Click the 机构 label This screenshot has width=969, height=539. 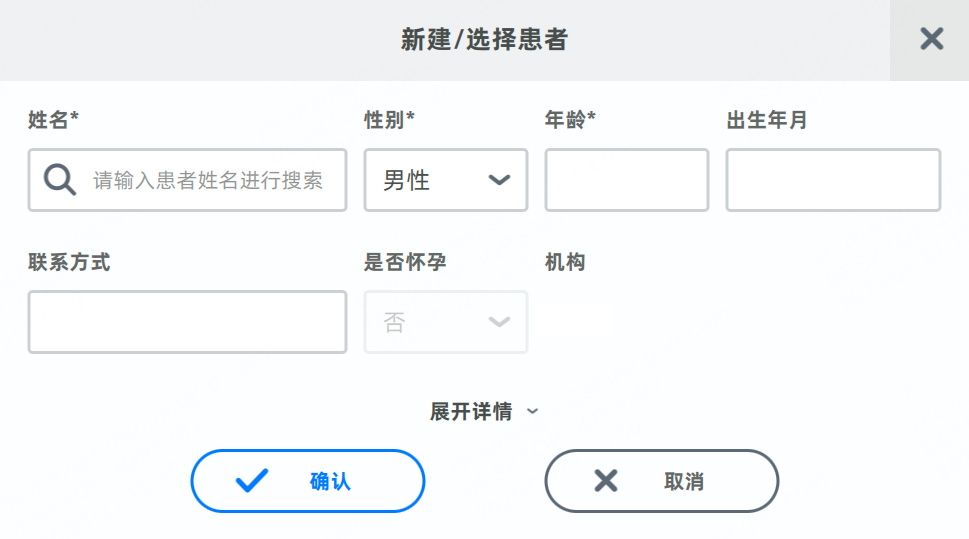(x=565, y=262)
